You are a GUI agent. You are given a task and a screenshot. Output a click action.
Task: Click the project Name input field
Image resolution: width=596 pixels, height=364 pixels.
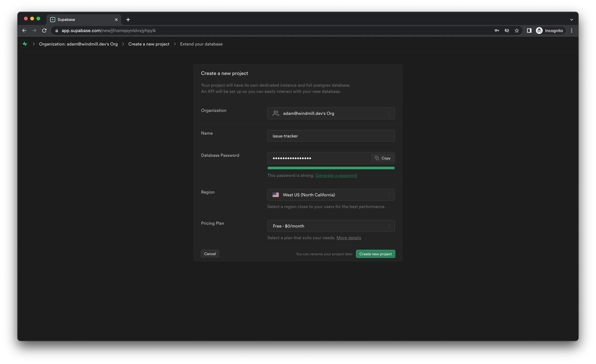coord(331,136)
